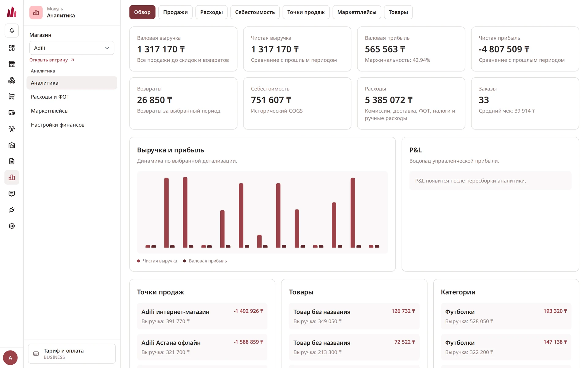
Task: Open the products boxes icon
Action: click(12, 80)
